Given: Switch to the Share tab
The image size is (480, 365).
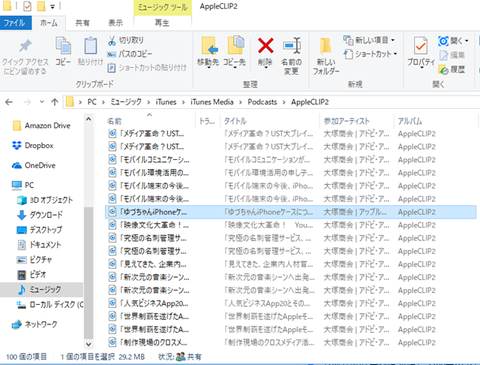Looking at the screenshot, I should tap(82, 23).
